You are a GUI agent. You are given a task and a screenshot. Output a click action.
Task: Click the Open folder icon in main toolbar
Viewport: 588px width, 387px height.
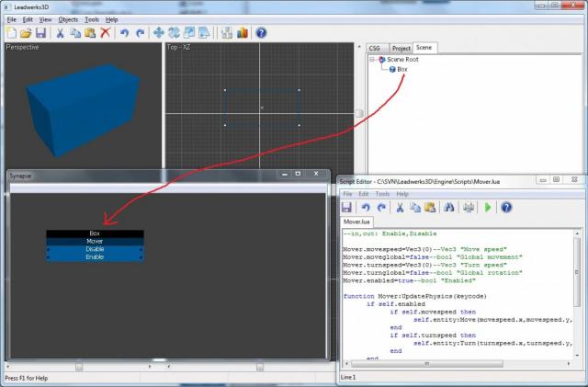click(x=25, y=32)
